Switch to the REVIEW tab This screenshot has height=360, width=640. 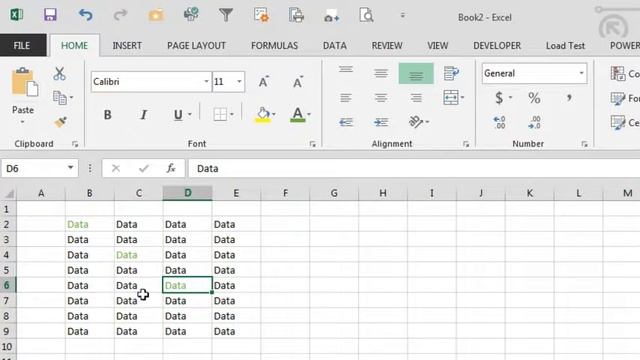[x=387, y=46]
